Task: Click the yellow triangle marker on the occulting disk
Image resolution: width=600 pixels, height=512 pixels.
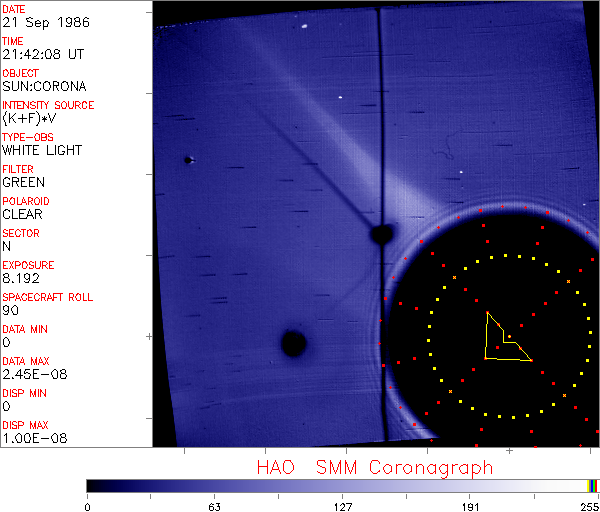Action: click(503, 342)
